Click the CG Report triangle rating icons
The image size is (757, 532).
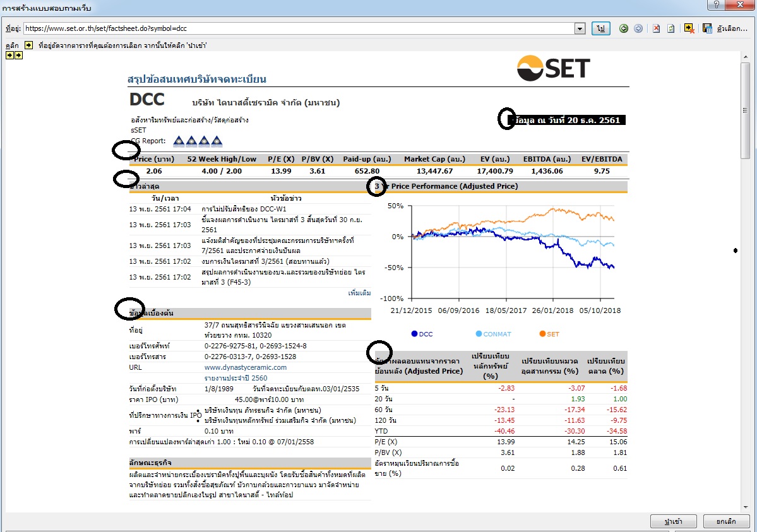(198, 141)
